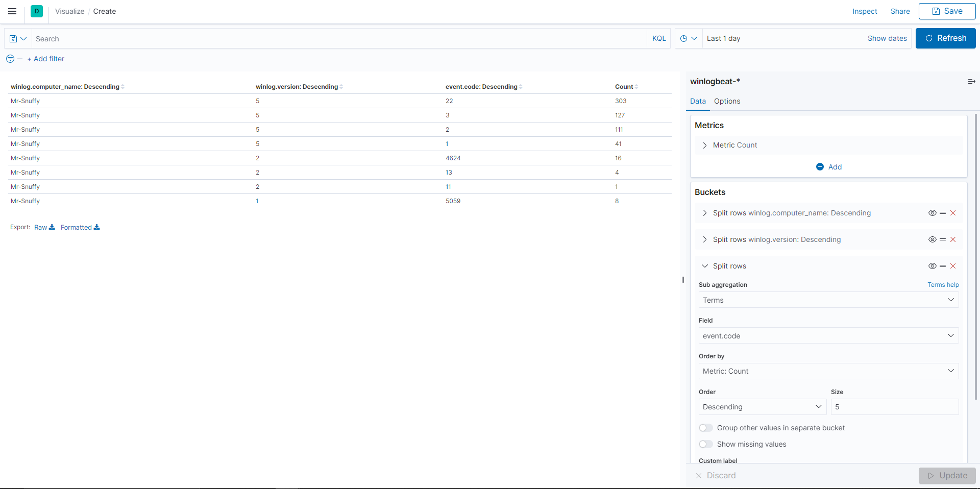980x489 pixels.
Task: Export the table as Formatted
Action: (76, 227)
